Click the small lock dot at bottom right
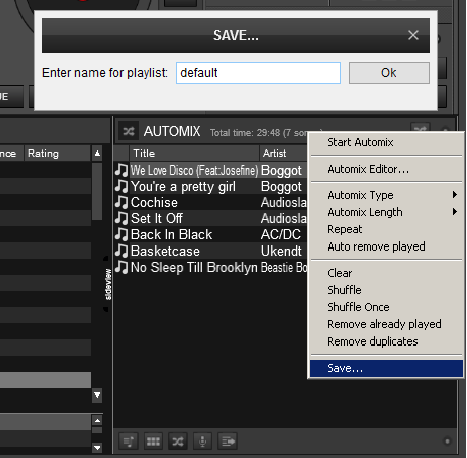This screenshot has width=467, height=458. [x=447, y=441]
